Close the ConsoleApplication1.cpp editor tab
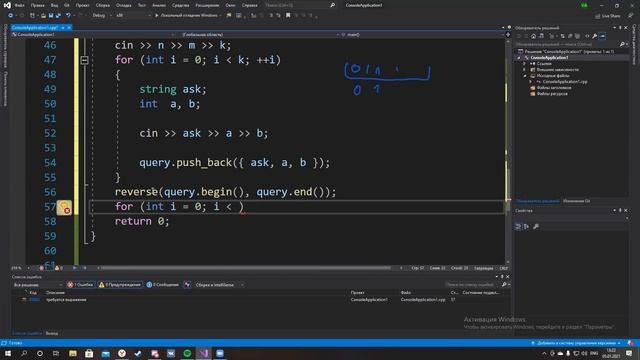Image resolution: width=640 pixels, height=360 pixels. pos(69,27)
